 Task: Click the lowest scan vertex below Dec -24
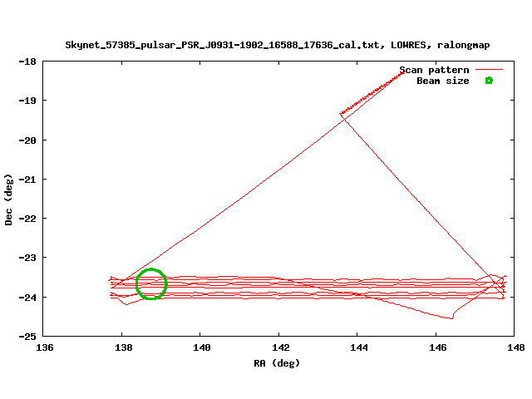pos(452,318)
